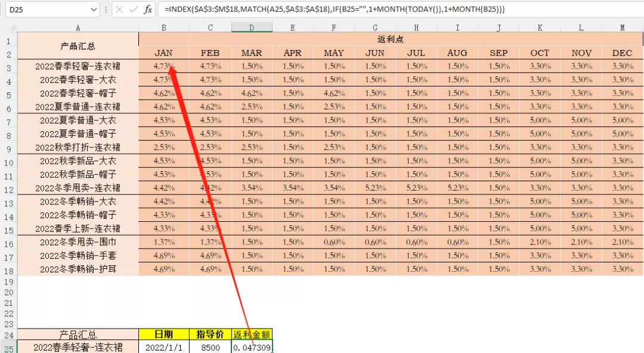The image size is (644, 353).
Task: Click 帽子 row 5's 4.62% in MAR column
Action: [x=252, y=93]
